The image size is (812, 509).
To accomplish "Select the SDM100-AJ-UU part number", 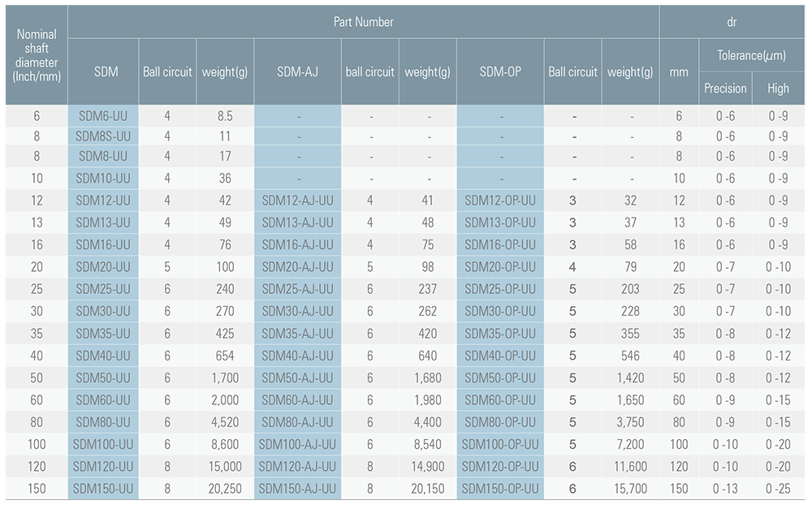I will tap(297, 444).
